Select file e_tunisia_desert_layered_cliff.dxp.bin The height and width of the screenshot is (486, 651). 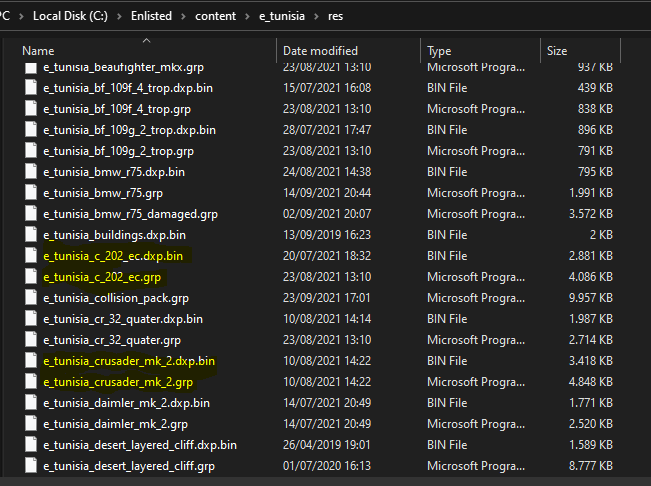(x=140, y=445)
